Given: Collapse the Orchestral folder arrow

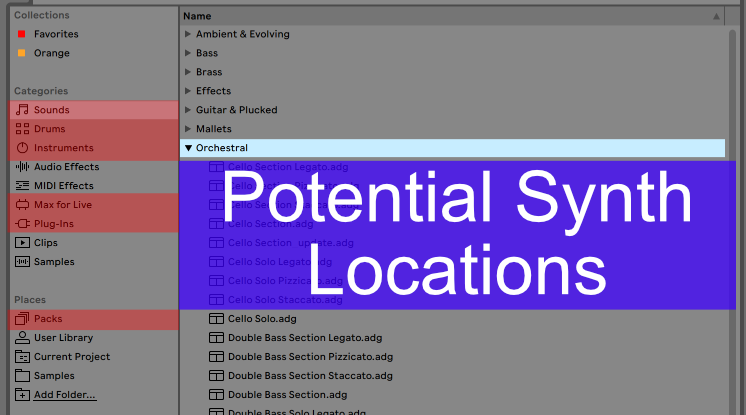Looking at the screenshot, I should tap(188, 148).
